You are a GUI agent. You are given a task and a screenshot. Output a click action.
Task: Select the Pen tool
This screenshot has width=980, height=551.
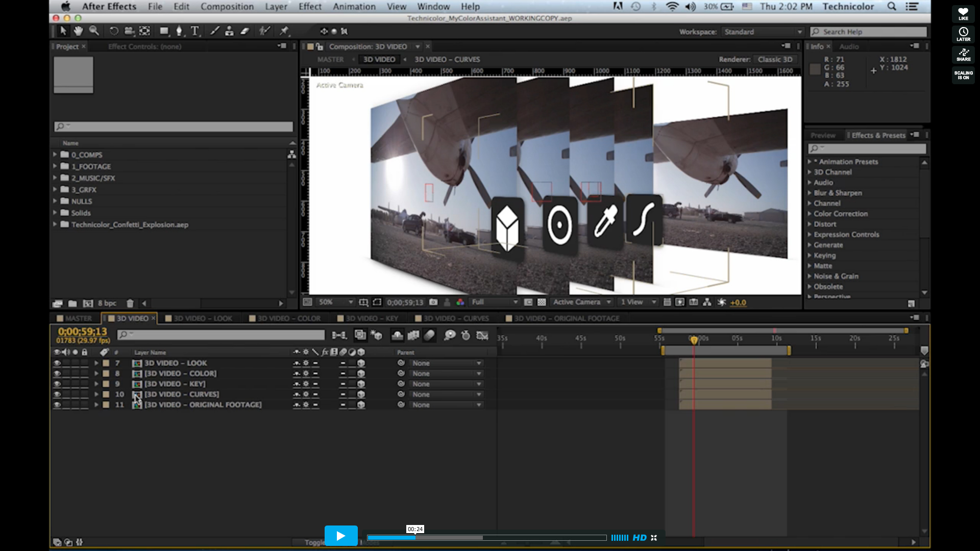point(179,31)
